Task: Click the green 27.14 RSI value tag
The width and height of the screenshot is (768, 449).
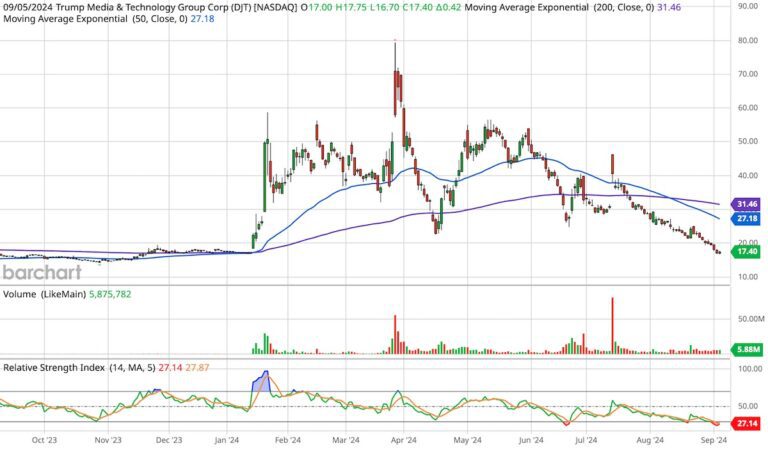Action: pyautogui.click(x=746, y=424)
